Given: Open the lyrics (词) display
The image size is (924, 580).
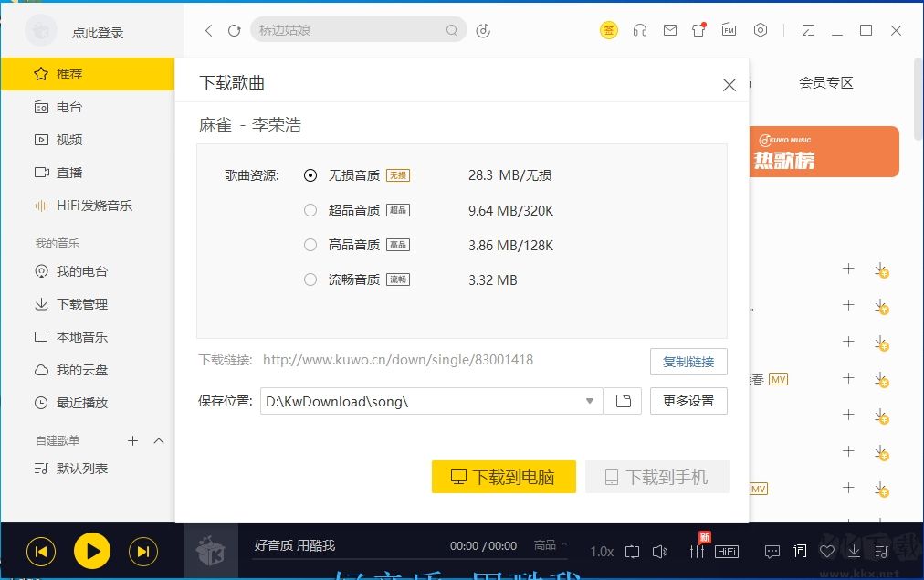Looking at the screenshot, I should tap(799, 551).
